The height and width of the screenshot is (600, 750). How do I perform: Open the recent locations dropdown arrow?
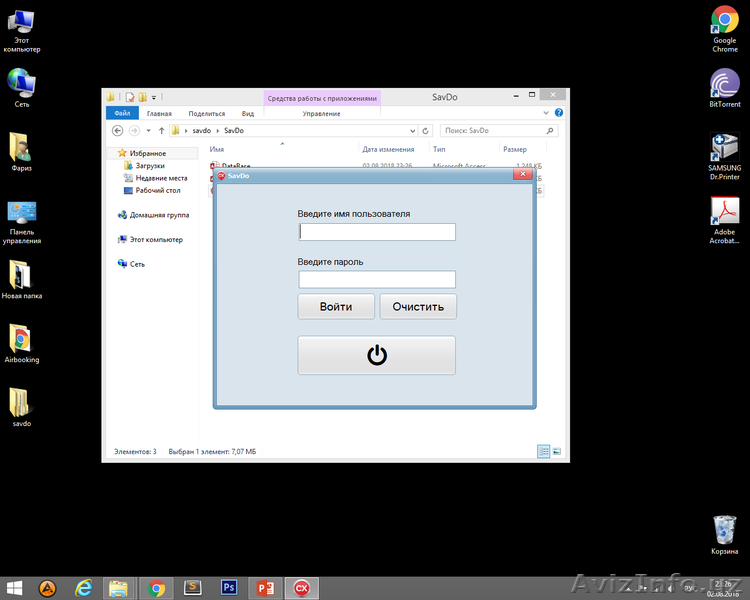coord(148,131)
